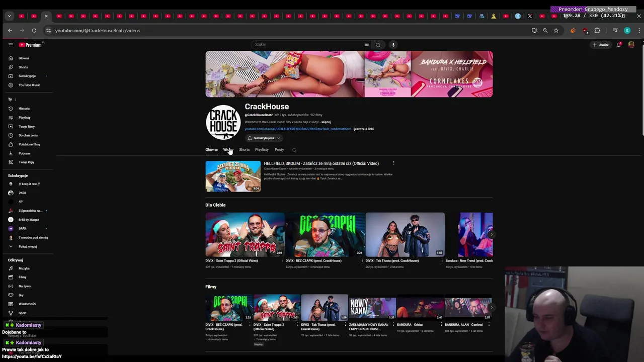Switch to the Posty channel tab

pos(279,149)
